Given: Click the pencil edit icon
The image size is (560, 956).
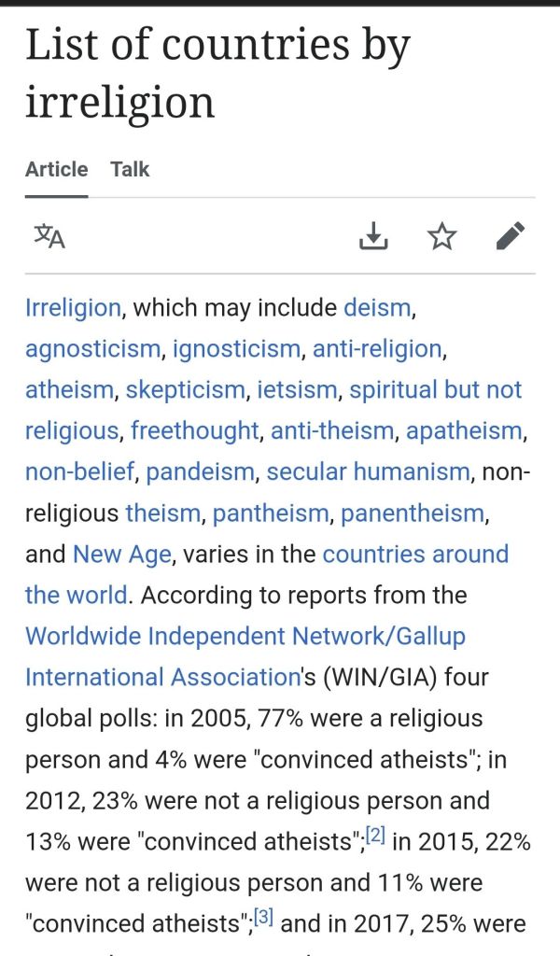Looking at the screenshot, I should tap(511, 236).
